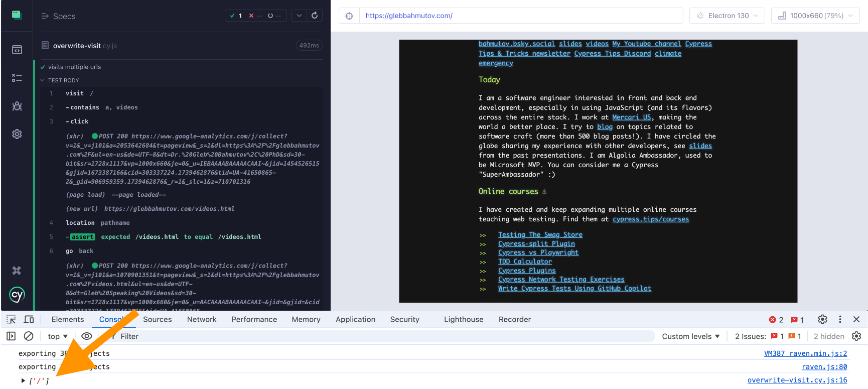Toggle DevTools device toolbar icon
This screenshot has height=389, width=868.
click(x=29, y=319)
